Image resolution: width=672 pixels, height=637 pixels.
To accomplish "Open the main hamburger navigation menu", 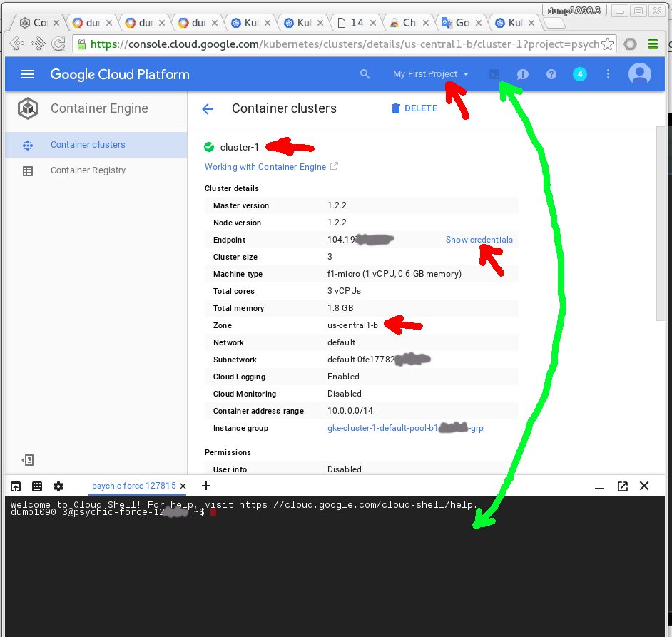I will (x=28, y=75).
